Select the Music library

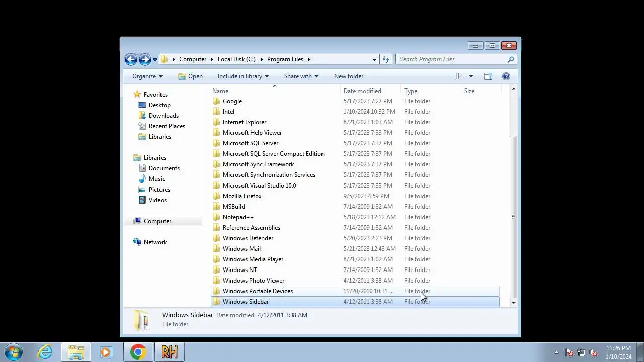(x=157, y=179)
